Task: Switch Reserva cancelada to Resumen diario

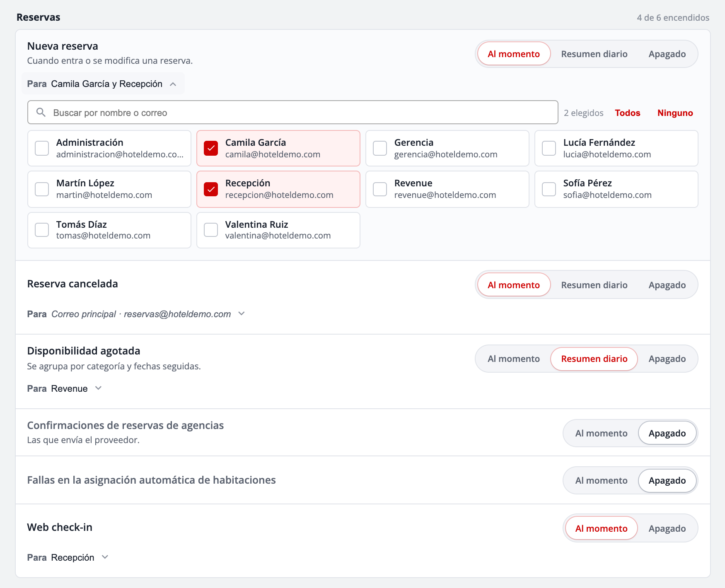Action: pyautogui.click(x=594, y=285)
